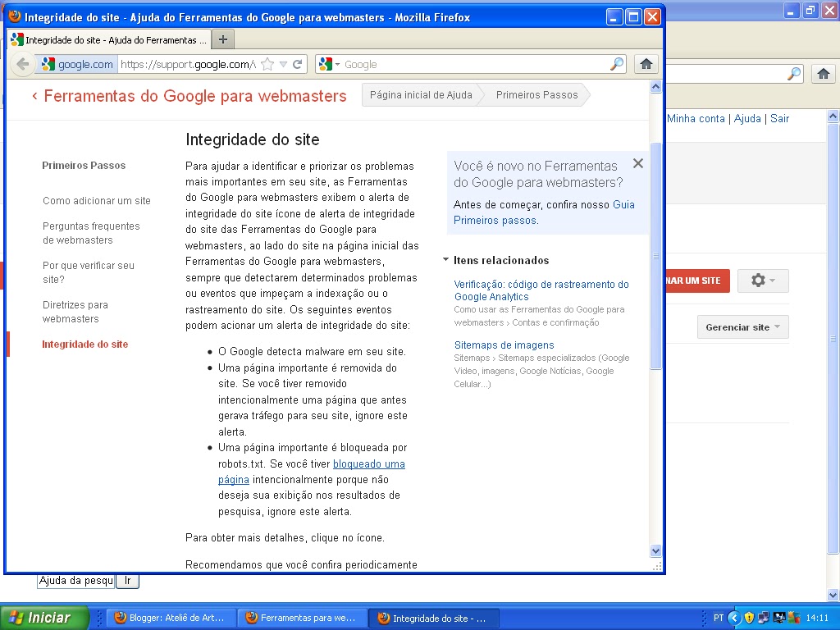Click the 14:11 system clock
840x630 pixels.
(817, 618)
